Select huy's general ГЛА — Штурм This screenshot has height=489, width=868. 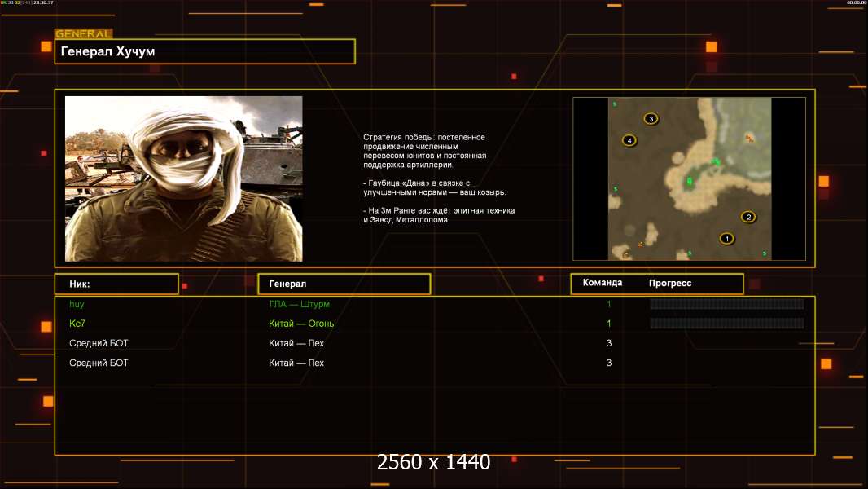point(299,304)
